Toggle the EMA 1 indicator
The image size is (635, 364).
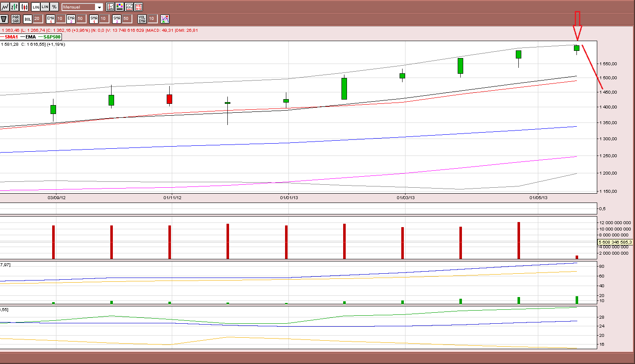point(50,19)
